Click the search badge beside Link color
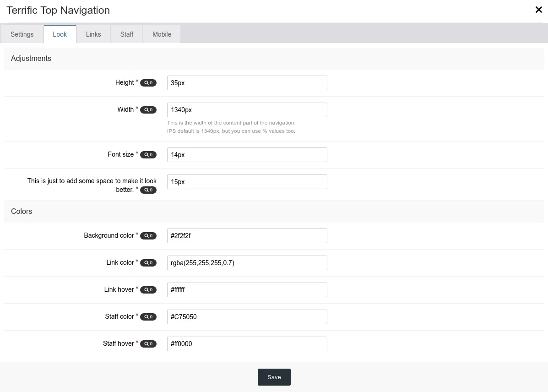This screenshot has height=392, width=548. pos(148,263)
